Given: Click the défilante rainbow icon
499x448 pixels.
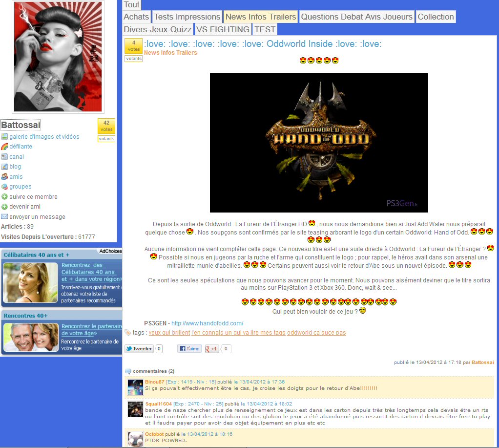Looking at the screenshot, I should 4,147.
